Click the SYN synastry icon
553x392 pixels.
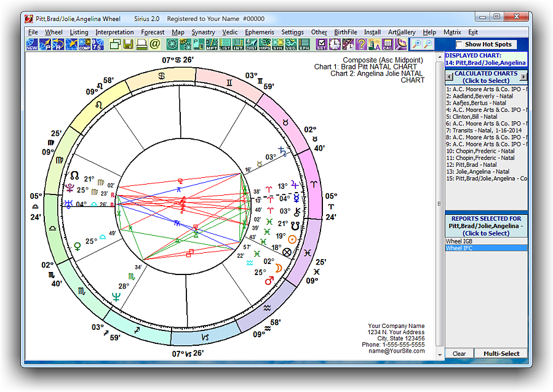coord(278,44)
